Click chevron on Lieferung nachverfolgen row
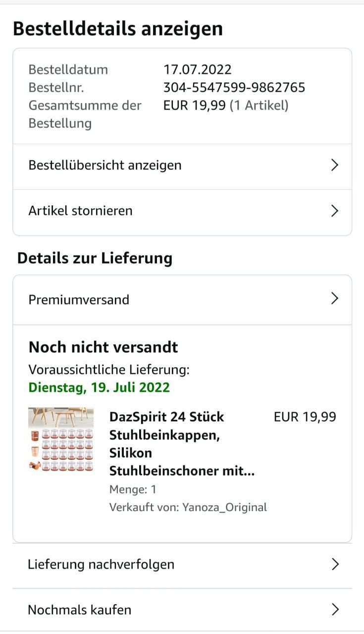This screenshot has height=634, width=364. pos(335,564)
